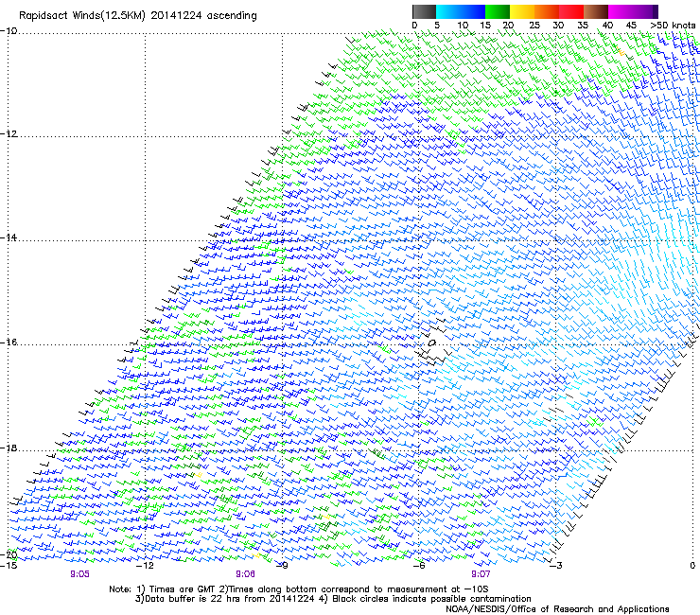Click the chart title 'Rapidsact Winds(12.5KM) 20141224 ascending'
The height and width of the screenshot is (615, 700).
point(138,16)
